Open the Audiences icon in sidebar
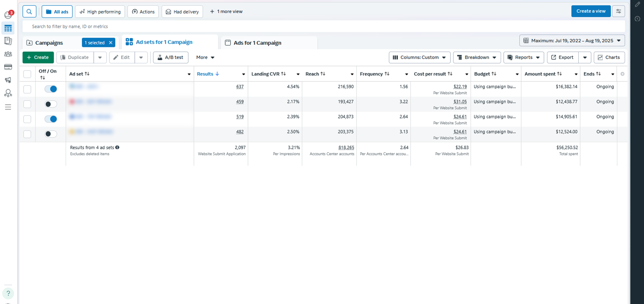The height and width of the screenshot is (304, 644). click(8, 54)
